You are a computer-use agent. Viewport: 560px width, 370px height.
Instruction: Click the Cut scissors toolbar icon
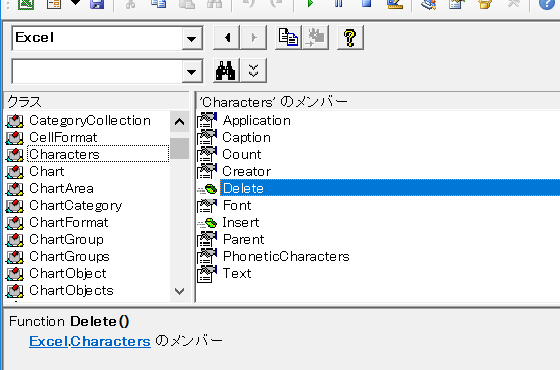[130, 4]
